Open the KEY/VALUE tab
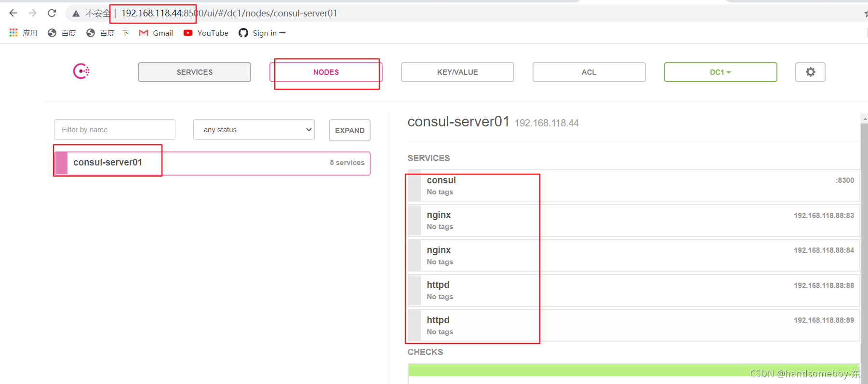868x384 pixels. point(457,72)
